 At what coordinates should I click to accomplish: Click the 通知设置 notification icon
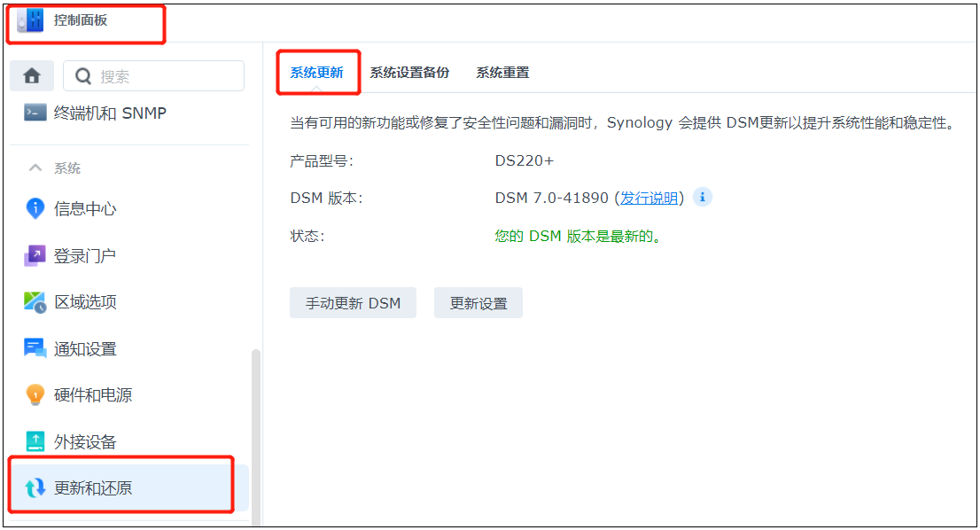click(35, 348)
